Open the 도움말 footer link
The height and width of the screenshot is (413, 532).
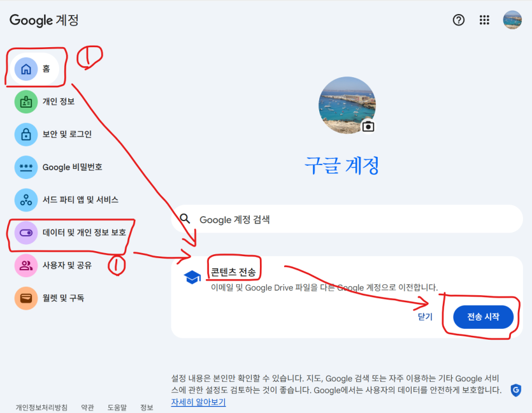click(x=117, y=407)
